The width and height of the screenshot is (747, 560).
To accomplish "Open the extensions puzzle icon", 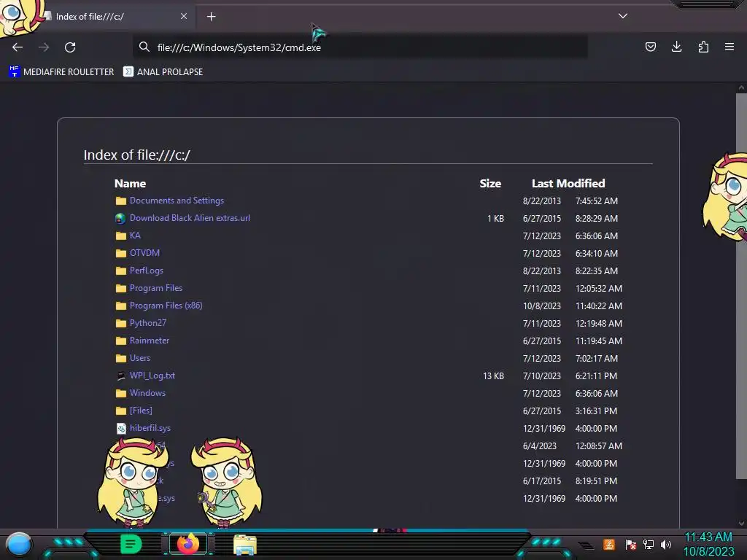I will point(703,47).
